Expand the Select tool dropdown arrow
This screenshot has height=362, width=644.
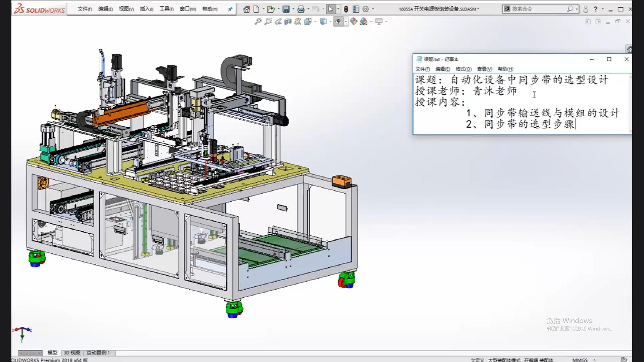point(338,9)
